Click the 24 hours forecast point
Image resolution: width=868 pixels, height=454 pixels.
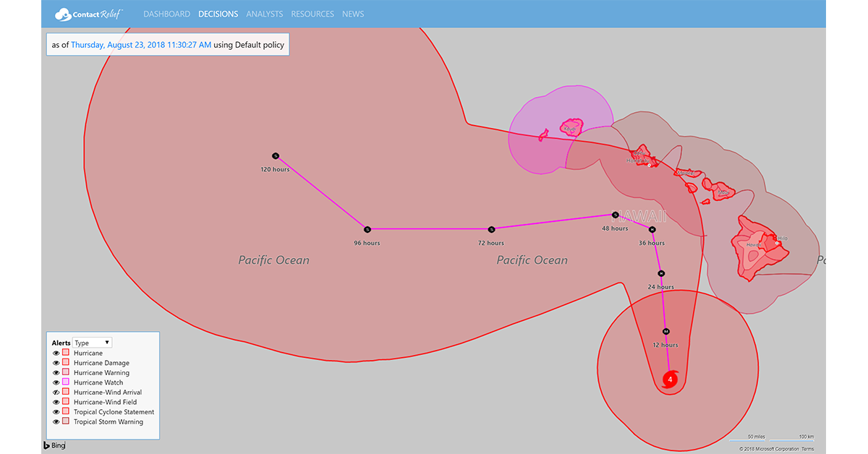tap(660, 273)
